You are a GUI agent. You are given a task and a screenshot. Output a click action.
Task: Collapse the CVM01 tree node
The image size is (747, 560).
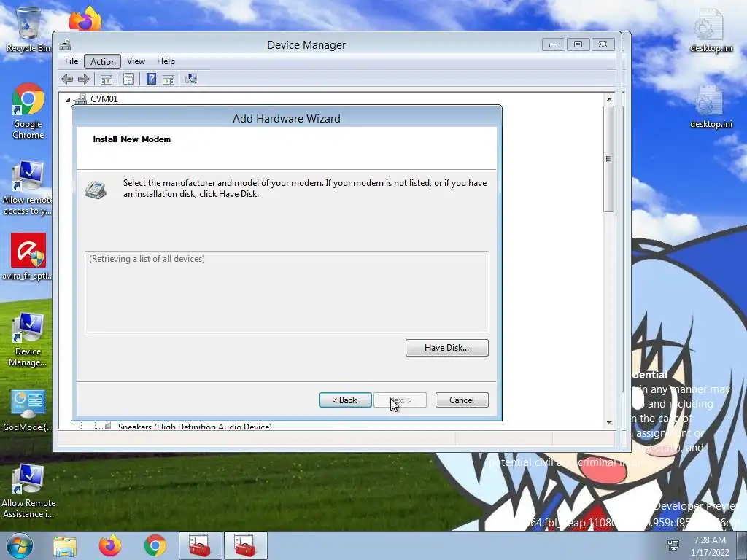coord(68,99)
